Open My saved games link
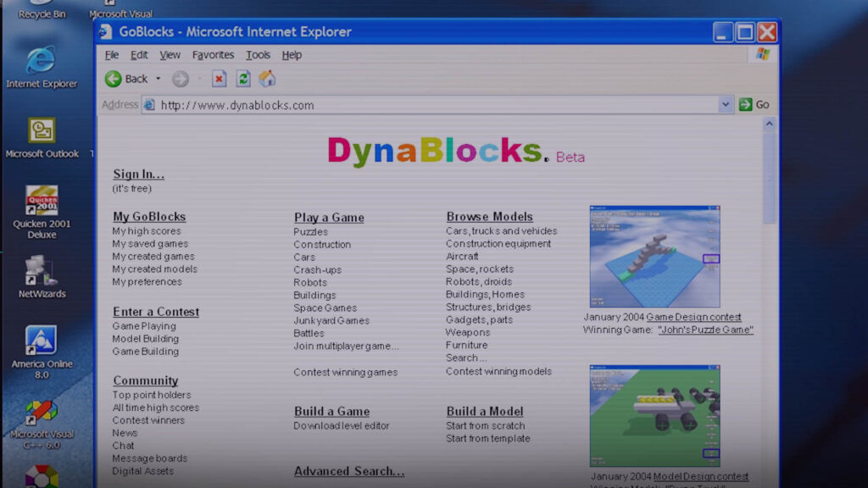The width and height of the screenshot is (868, 488). [150, 244]
